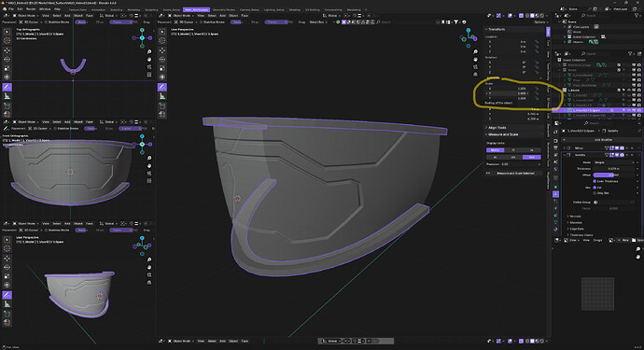Click the Blender logo menu icon
Viewport: 644px width, 350px height.
coord(5,9)
